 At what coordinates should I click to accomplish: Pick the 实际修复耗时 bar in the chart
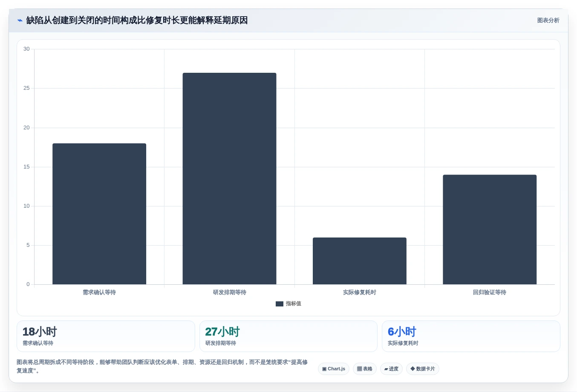click(x=360, y=261)
